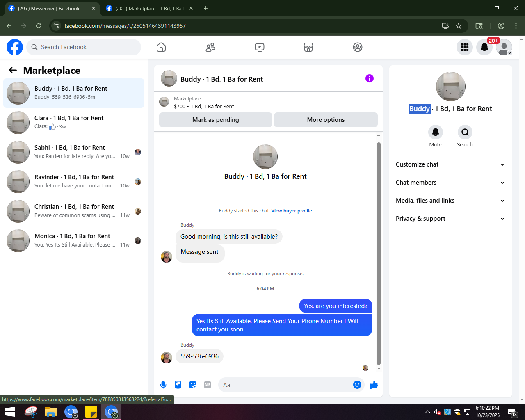Navigate back with browser back arrow
This screenshot has height=420, width=525.
pyautogui.click(x=9, y=26)
